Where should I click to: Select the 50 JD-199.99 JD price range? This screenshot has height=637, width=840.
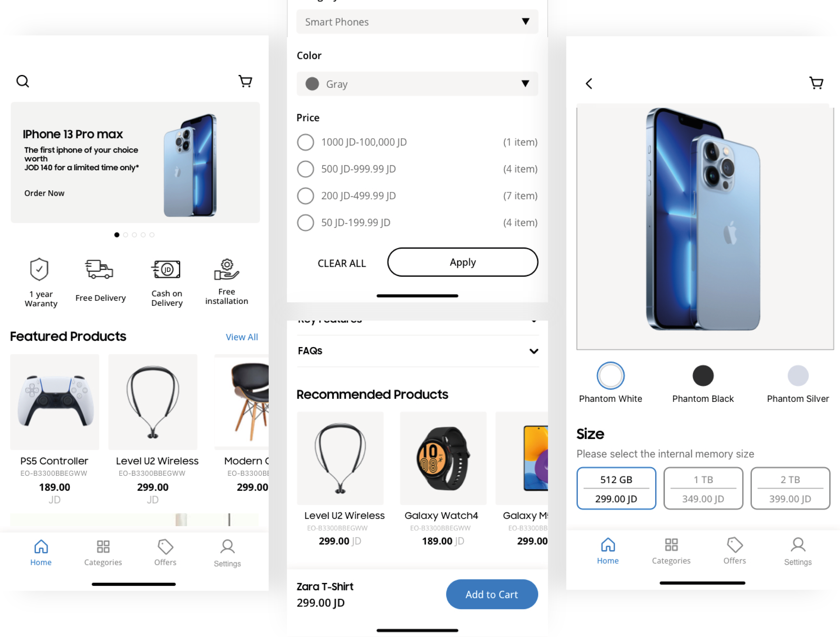[305, 222]
